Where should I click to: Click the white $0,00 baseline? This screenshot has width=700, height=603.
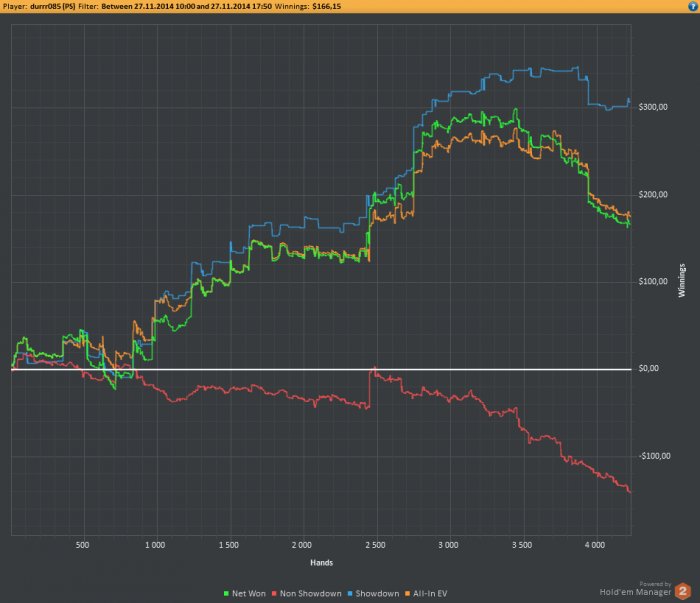321,370
